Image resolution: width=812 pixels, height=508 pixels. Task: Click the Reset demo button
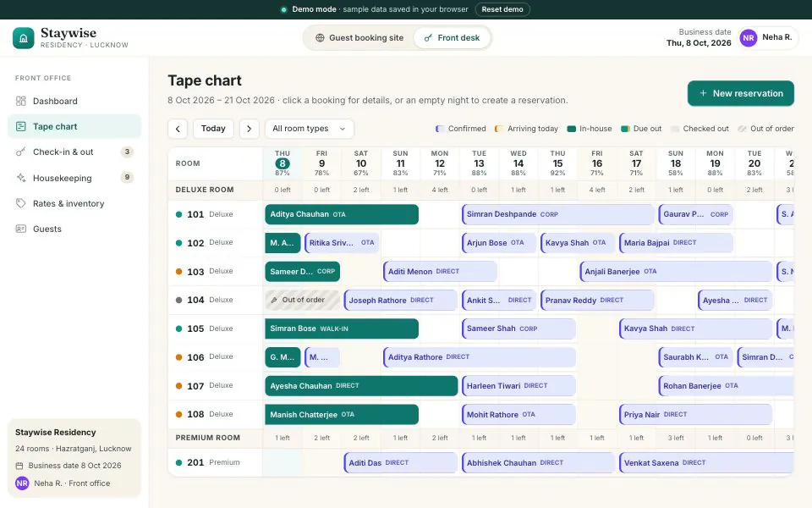502,9
